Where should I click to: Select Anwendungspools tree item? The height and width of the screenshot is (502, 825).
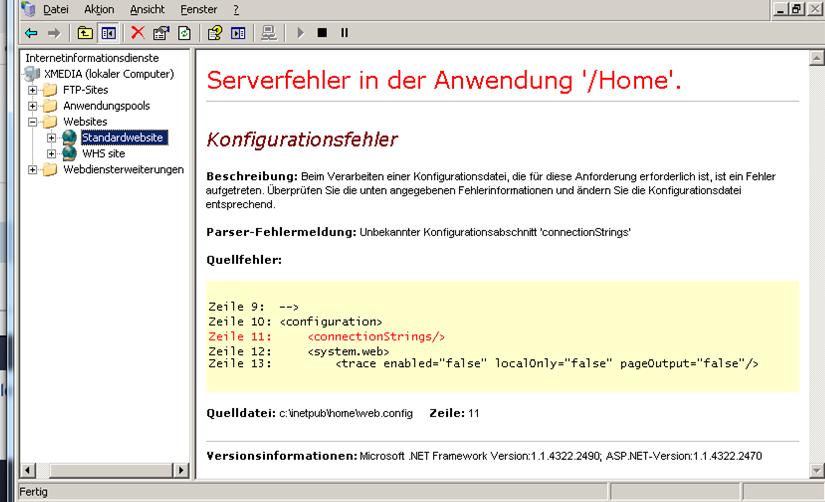106,106
